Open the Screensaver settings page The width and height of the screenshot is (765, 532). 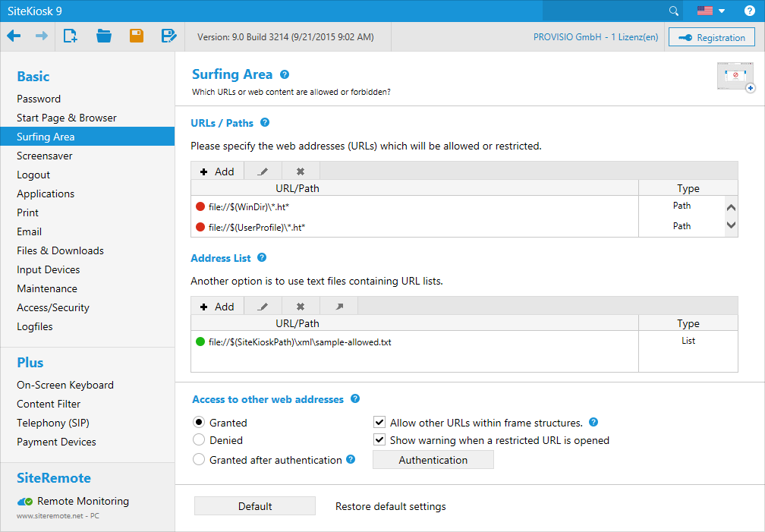[x=45, y=156]
